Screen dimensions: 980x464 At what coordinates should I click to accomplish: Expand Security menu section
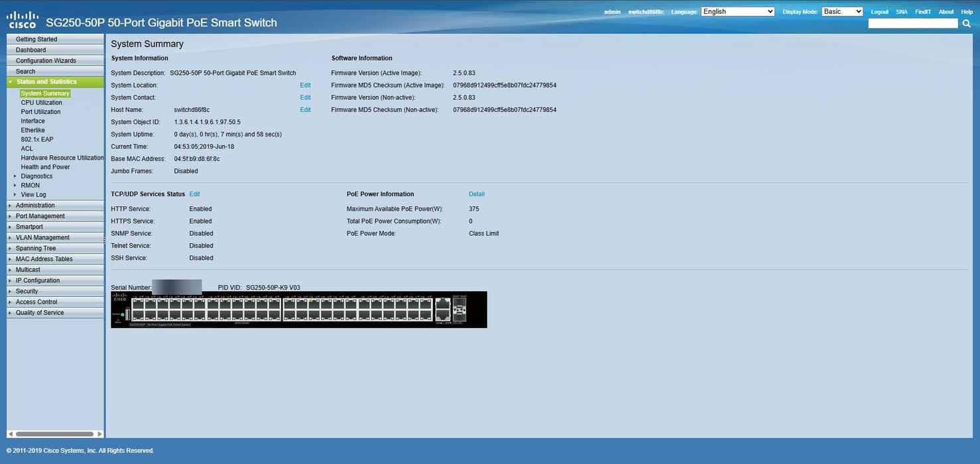click(x=55, y=291)
